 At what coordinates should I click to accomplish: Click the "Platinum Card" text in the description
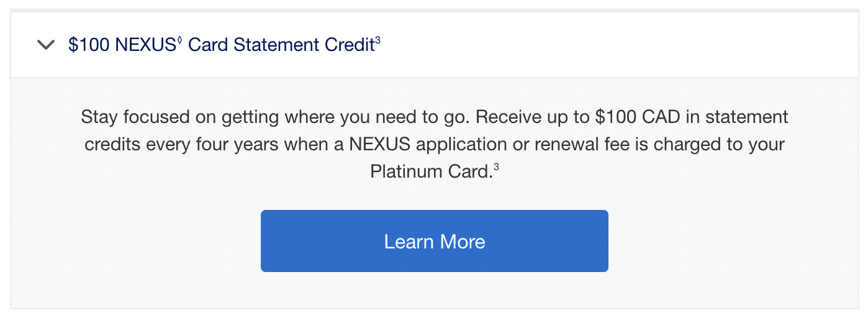coord(428,171)
